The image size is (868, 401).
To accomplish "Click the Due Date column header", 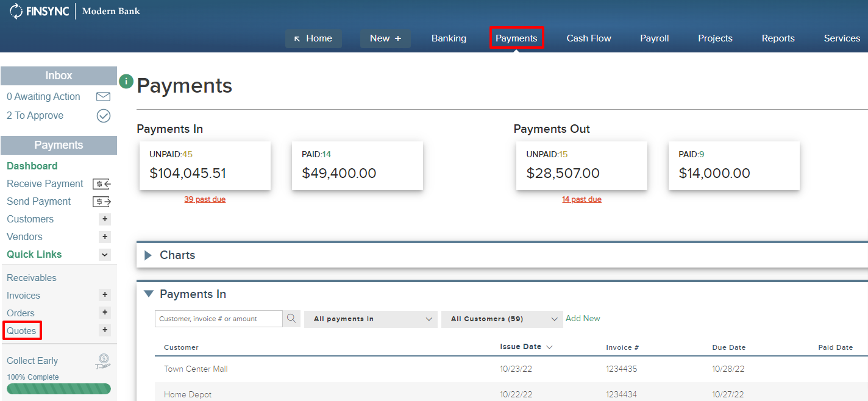I will pyautogui.click(x=728, y=347).
